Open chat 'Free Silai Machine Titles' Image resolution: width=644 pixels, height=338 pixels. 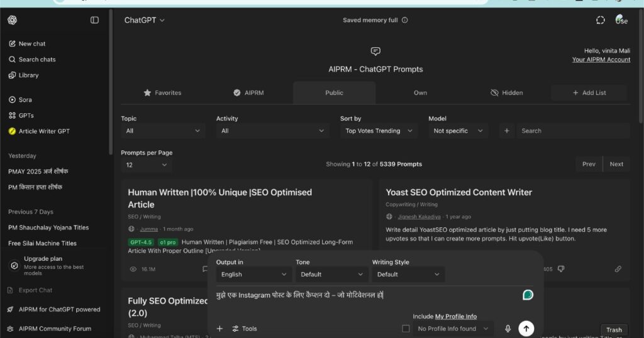click(42, 243)
